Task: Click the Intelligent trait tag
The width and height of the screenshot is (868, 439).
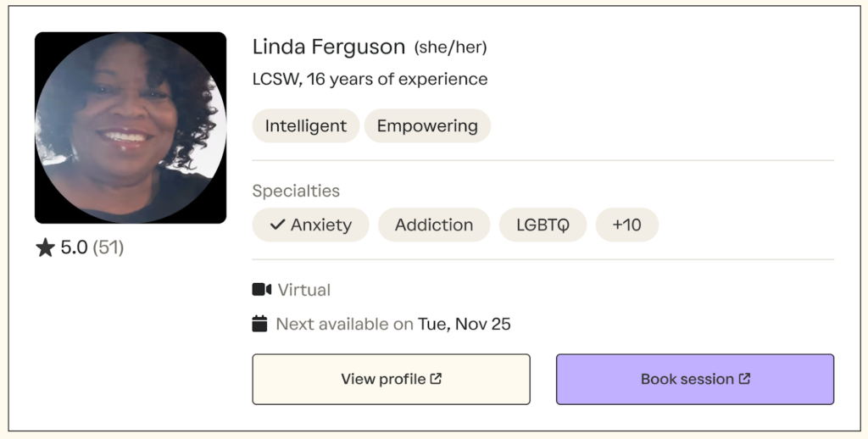Action: (x=305, y=126)
